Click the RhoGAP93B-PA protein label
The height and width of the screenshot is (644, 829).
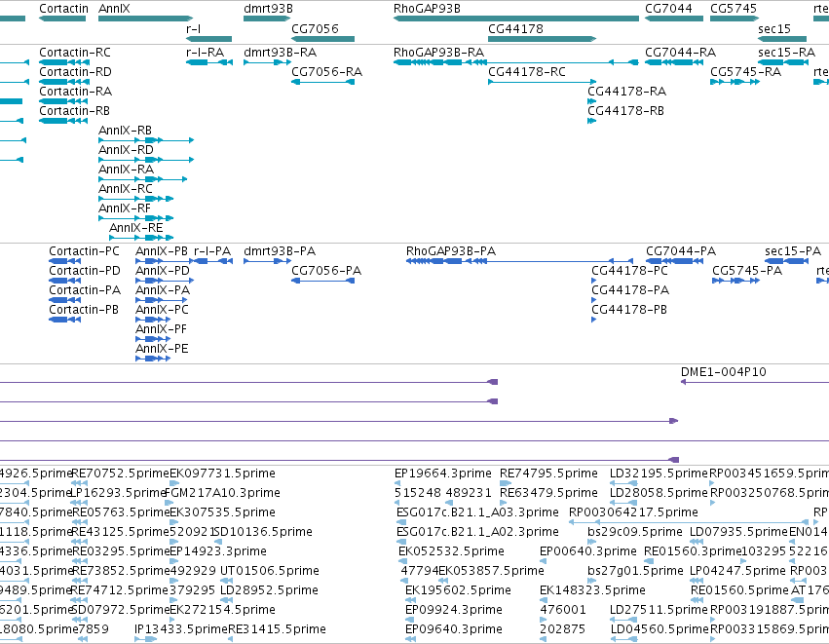click(x=451, y=251)
